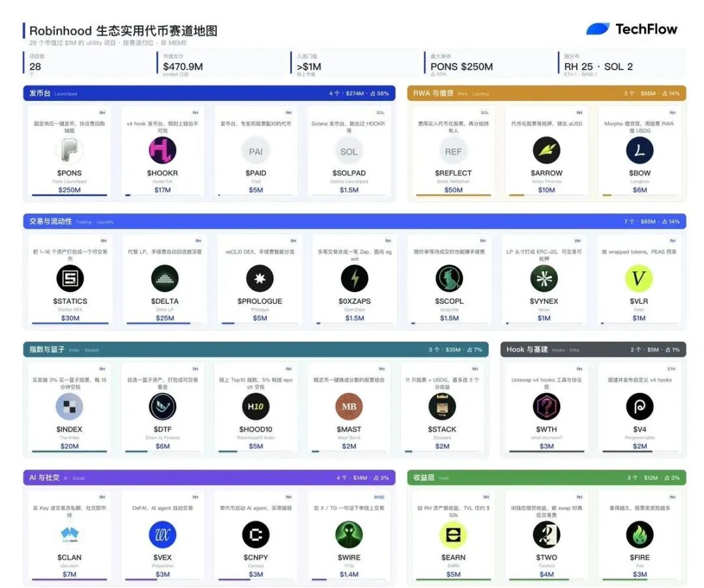The image size is (704, 588).
Task: Click the "4 个 · $274M · 占 58%" summary
Action: coord(359,93)
